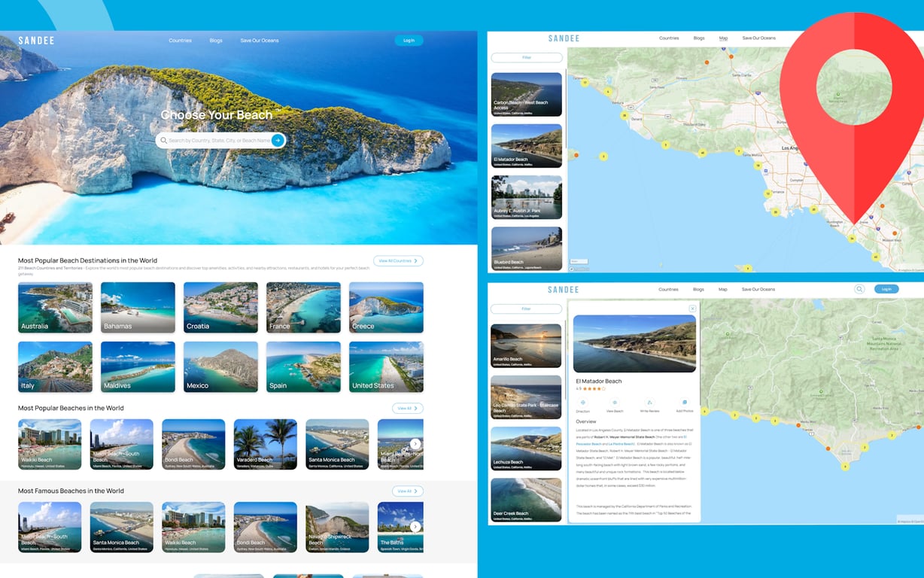
Task: Close the El Matador Beach detail panel
Action: coord(692,309)
